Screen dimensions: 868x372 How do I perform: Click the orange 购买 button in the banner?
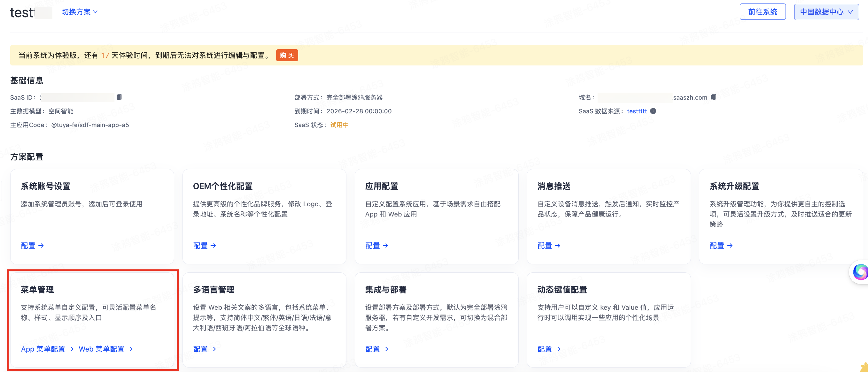pos(287,55)
